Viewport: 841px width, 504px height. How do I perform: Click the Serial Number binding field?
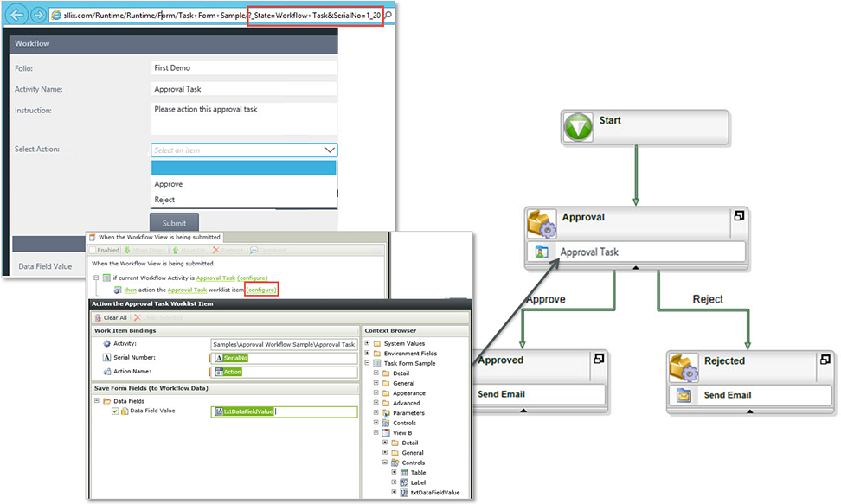point(283,358)
